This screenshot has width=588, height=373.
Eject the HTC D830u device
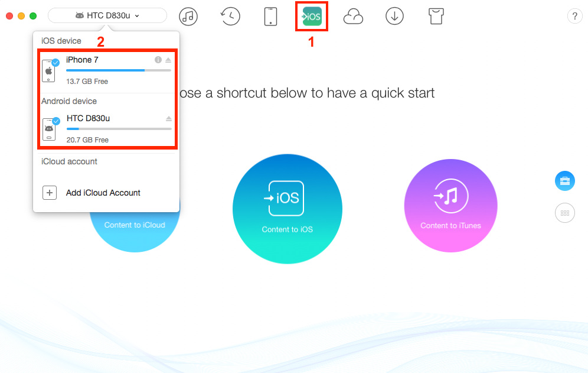[x=169, y=118]
